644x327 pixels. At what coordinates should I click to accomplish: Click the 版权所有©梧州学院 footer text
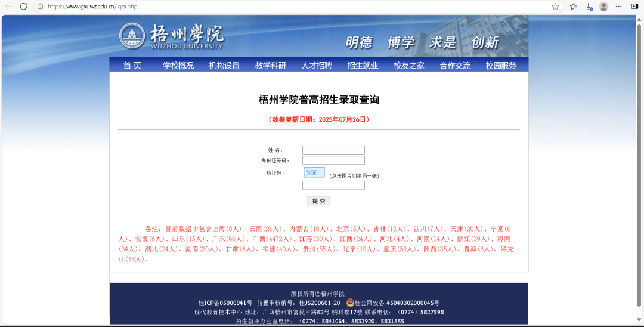point(317,294)
